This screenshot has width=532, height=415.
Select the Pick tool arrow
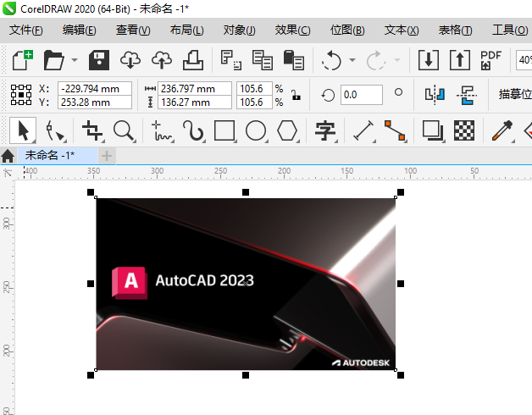coord(23,130)
